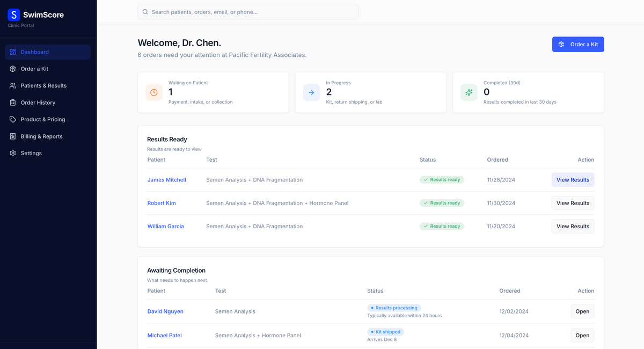
Task: Click Arrives Dec 8 text
Action: (382, 339)
